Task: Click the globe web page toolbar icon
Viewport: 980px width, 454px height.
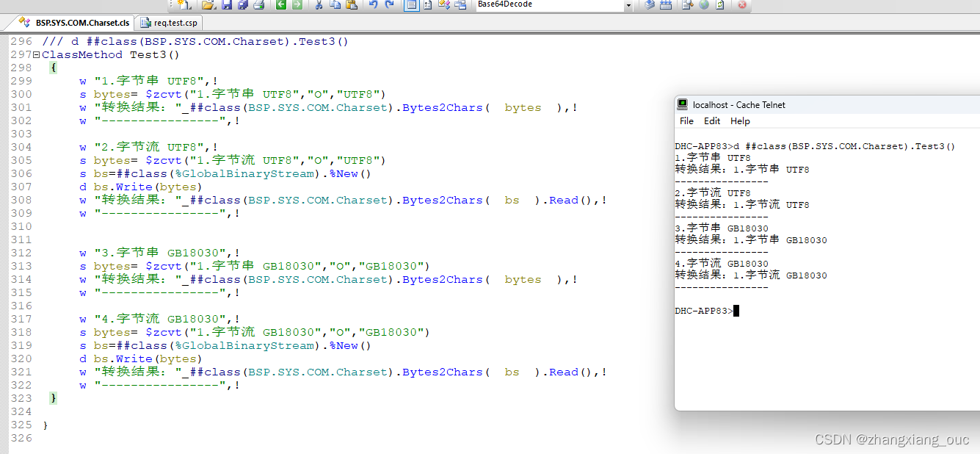Action: (704, 4)
